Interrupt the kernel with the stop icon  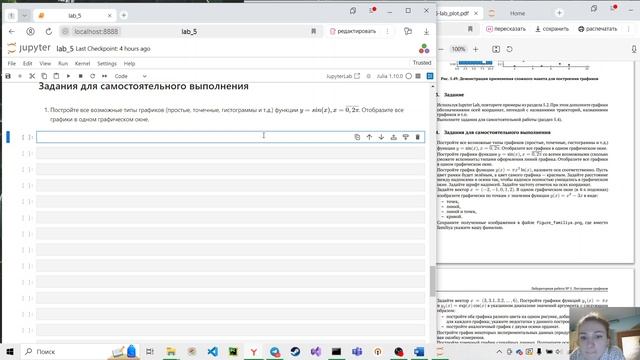coord(80,76)
